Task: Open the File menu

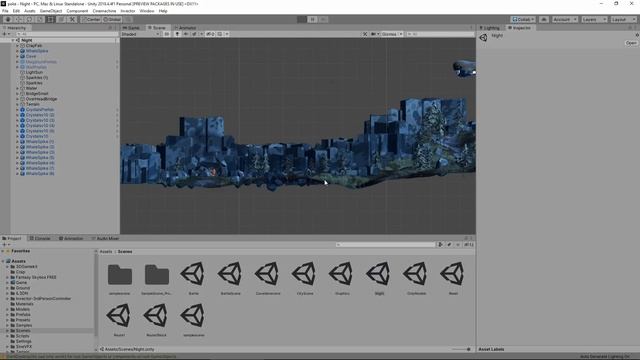Action: tap(5, 11)
